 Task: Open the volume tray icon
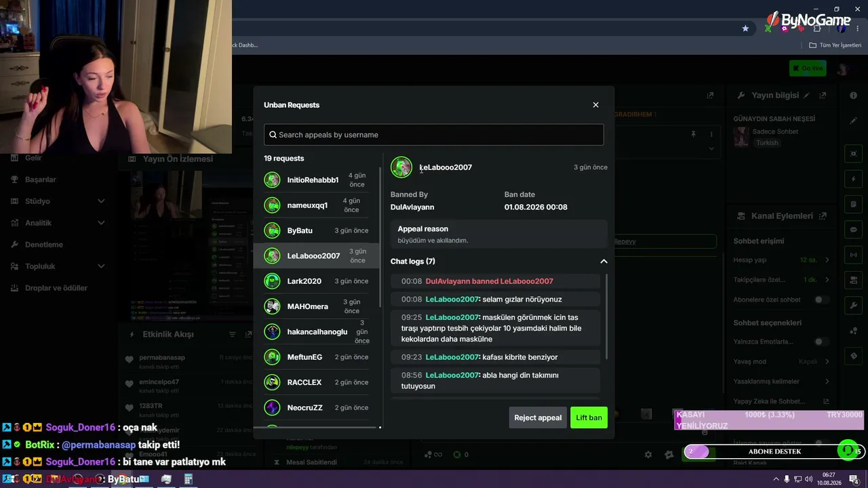(x=808, y=479)
